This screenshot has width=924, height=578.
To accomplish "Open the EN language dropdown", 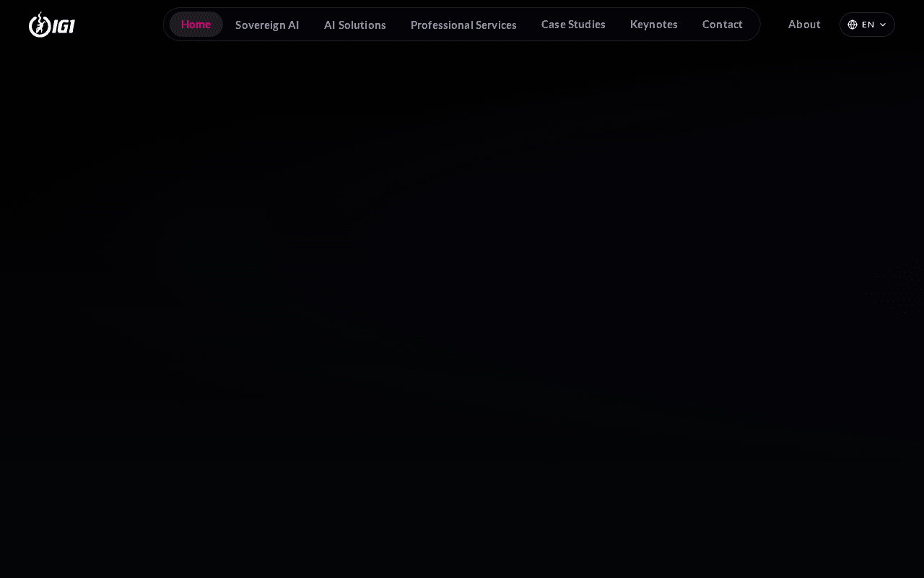I will (x=867, y=25).
